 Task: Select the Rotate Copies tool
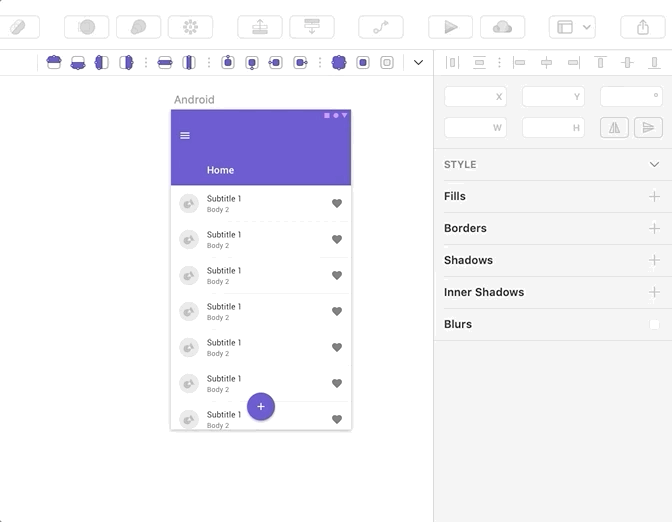[x=190, y=27]
